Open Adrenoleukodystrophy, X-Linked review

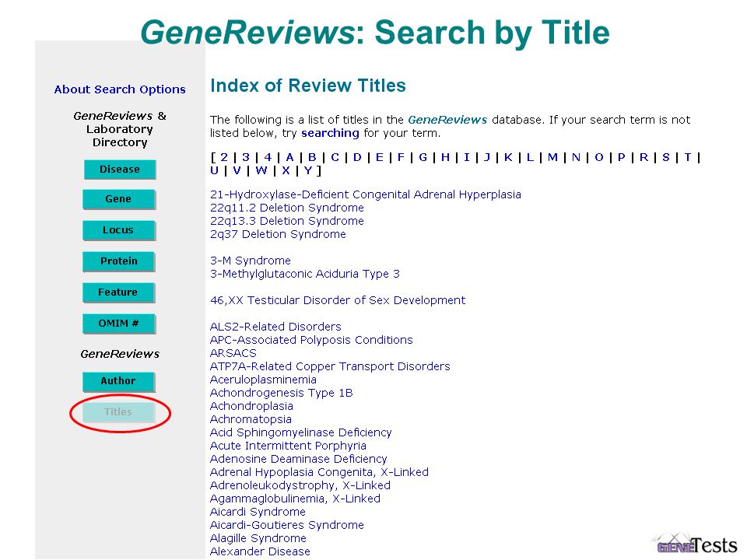[300, 485]
